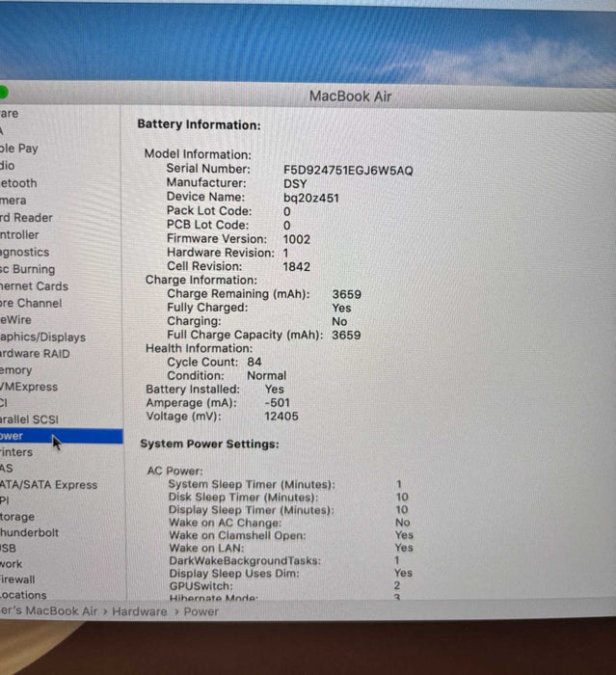
Task: Click the Hardware Revision label
Action: [x=221, y=253]
